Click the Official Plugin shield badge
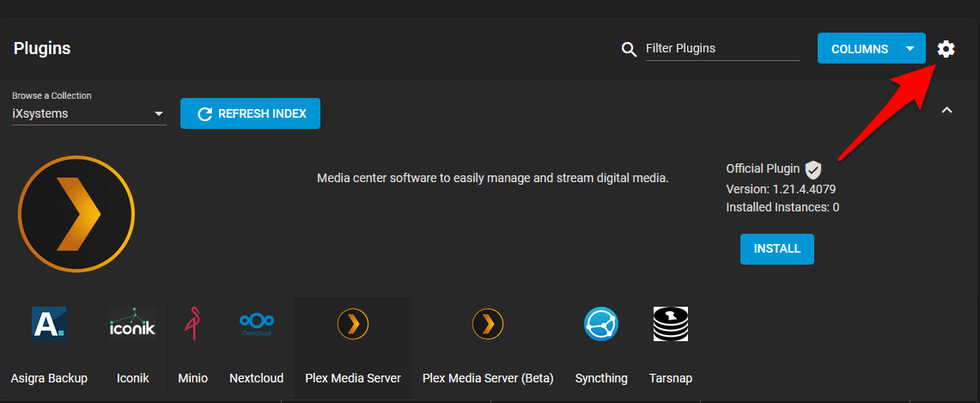Viewport: 980px width, 403px height. pos(813,169)
